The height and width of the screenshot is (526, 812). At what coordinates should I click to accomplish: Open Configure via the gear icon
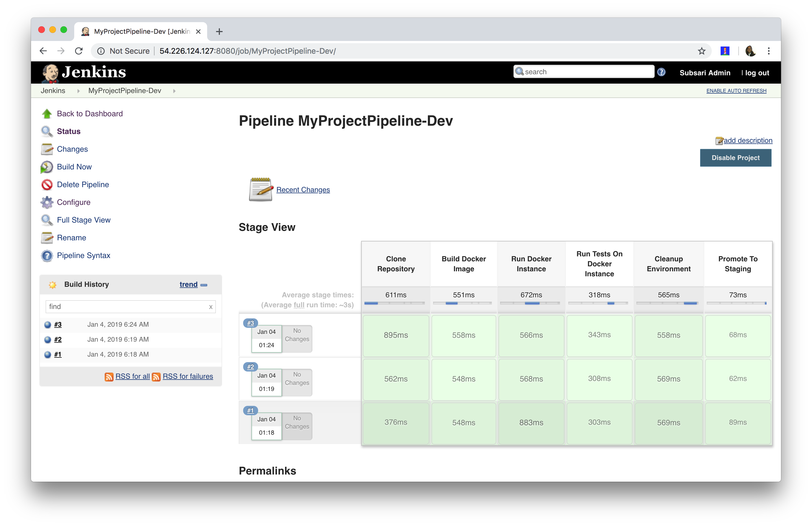[47, 202]
